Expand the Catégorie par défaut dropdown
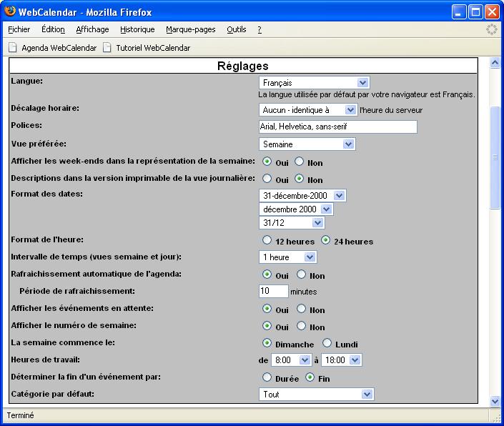Viewport: 504px width, 426px height. click(316, 395)
